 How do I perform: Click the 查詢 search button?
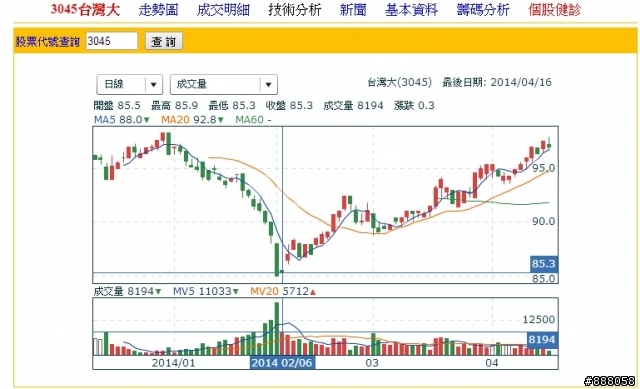pyautogui.click(x=164, y=41)
